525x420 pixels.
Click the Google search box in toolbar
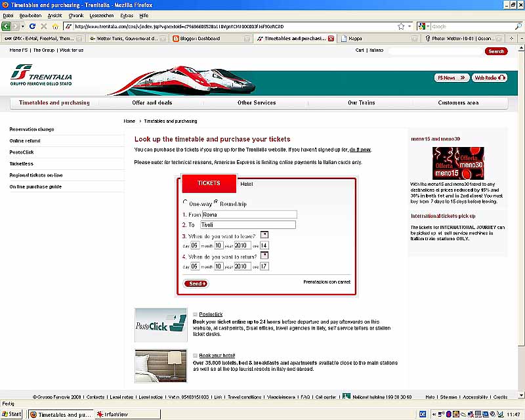tap(472, 26)
